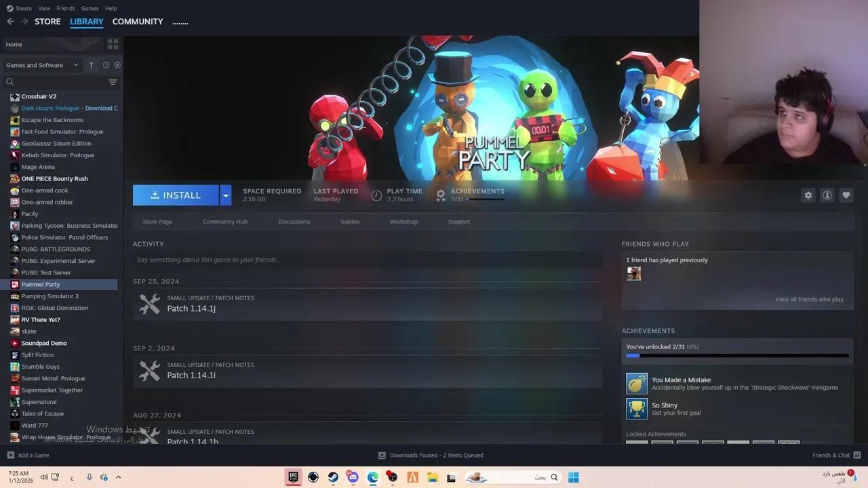Open Steam from the Windows taskbar
The image size is (868, 488).
click(x=333, y=477)
